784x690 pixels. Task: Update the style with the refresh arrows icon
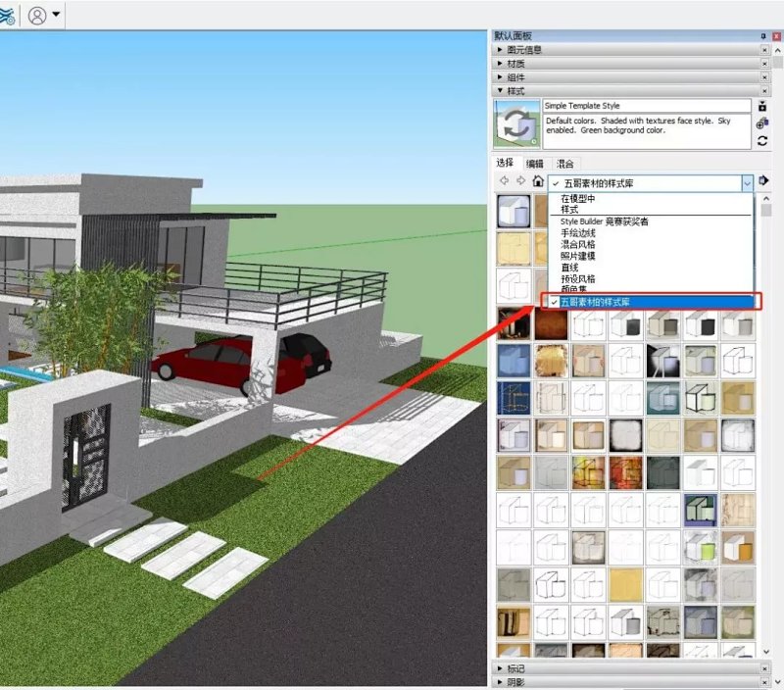762,140
